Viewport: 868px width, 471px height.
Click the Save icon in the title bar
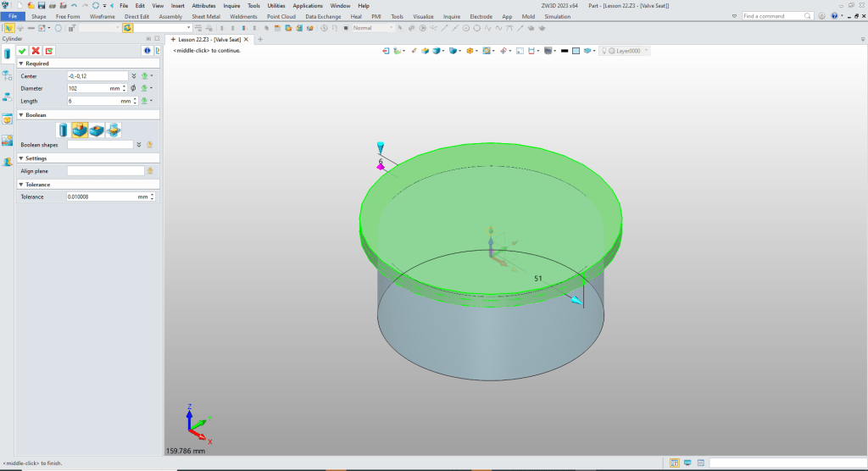(42, 5)
